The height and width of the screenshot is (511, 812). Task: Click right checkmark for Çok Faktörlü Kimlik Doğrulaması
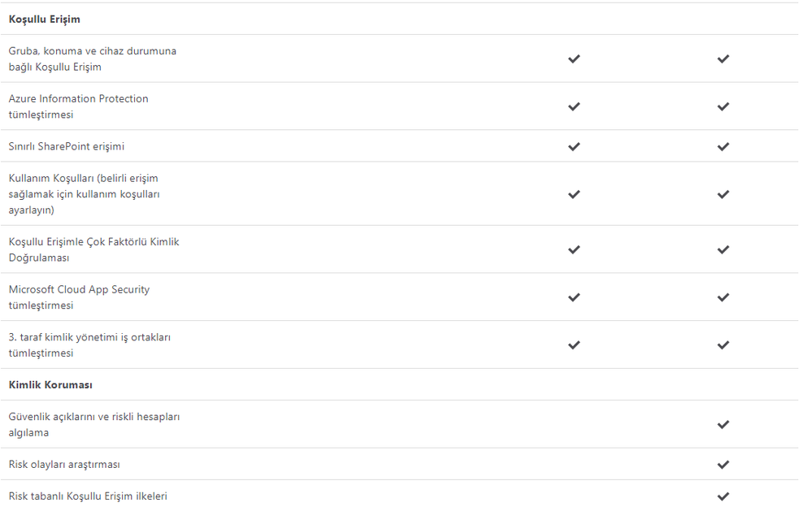click(723, 249)
